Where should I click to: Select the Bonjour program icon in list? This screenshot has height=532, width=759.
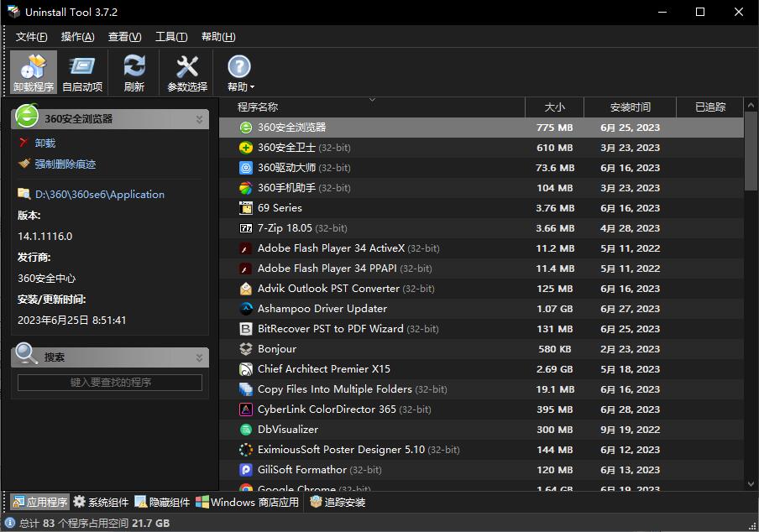(246, 349)
